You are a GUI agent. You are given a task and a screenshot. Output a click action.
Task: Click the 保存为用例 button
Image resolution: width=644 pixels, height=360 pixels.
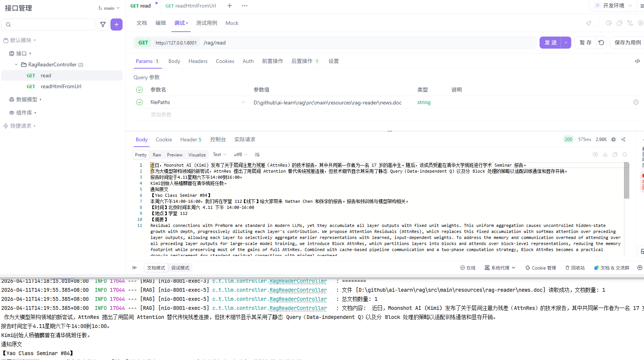[x=627, y=43]
